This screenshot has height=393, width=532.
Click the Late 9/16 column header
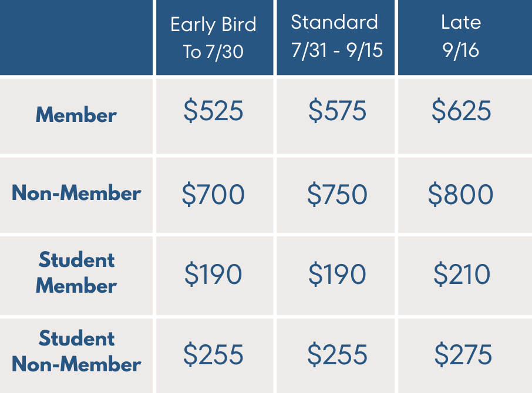[461, 36]
